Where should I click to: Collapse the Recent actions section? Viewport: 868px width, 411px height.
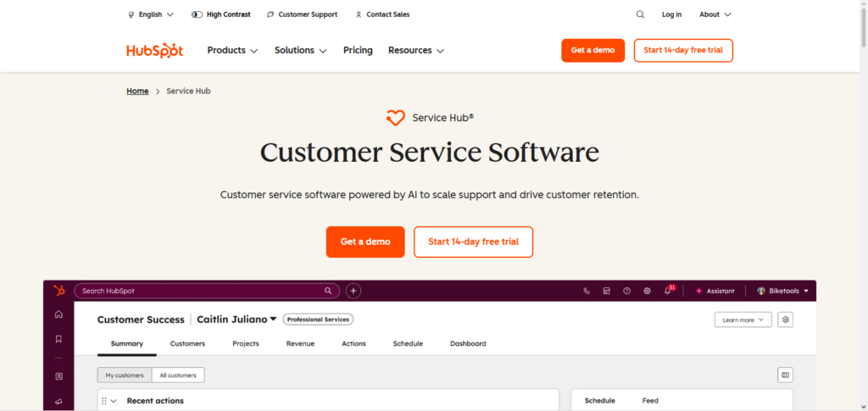click(x=114, y=401)
